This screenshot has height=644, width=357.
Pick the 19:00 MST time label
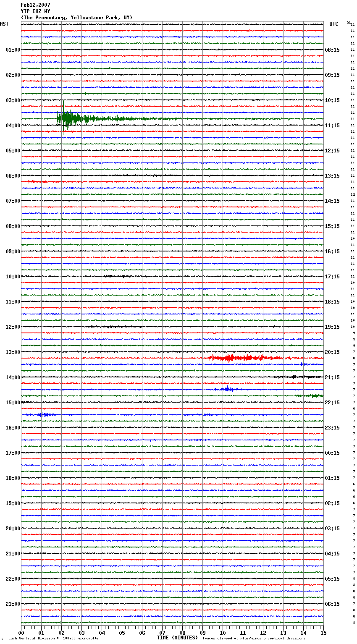pyautogui.click(x=13, y=503)
